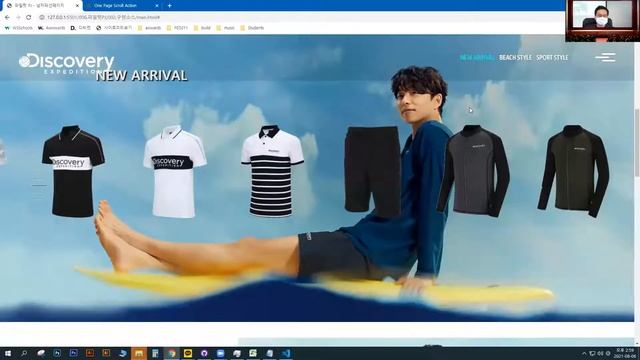Select the dark olive zip-up jacket
Viewport: 640px width, 360px height.
point(573,171)
